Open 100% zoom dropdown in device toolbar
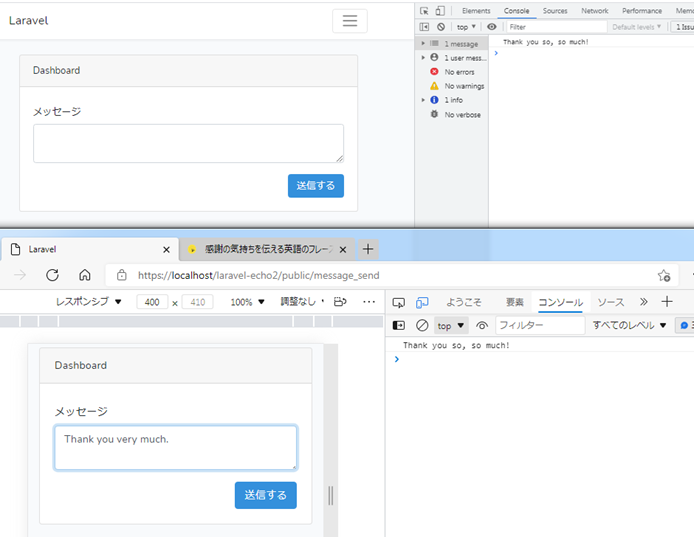 [247, 302]
